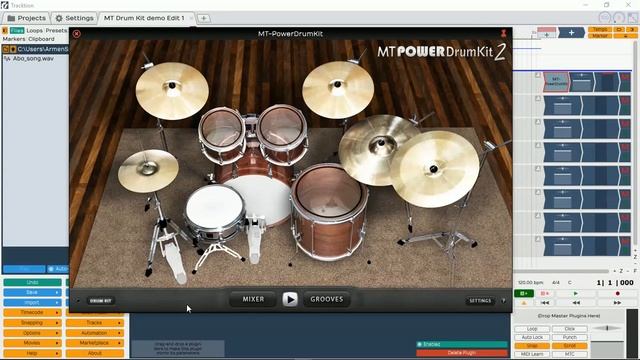Toggle MTC sync
Image resolution: width=640 pixels, height=360 pixels.
tap(570, 354)
